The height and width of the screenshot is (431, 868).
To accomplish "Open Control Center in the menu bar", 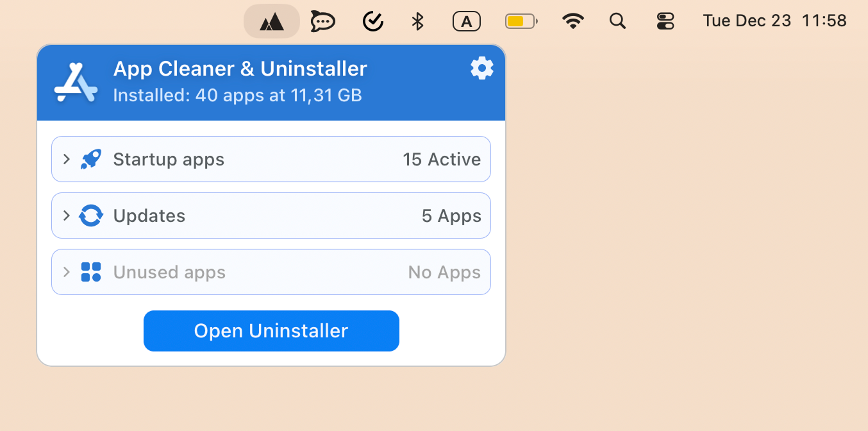I will tap(665, 21).
